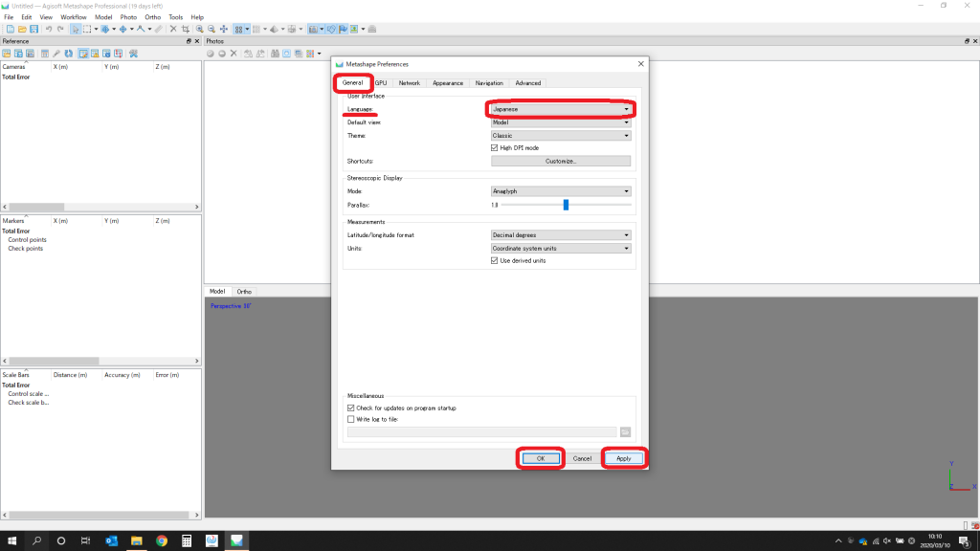Undo the last action
Viewport: 980px width, 551px height.
tap(49, 29)
